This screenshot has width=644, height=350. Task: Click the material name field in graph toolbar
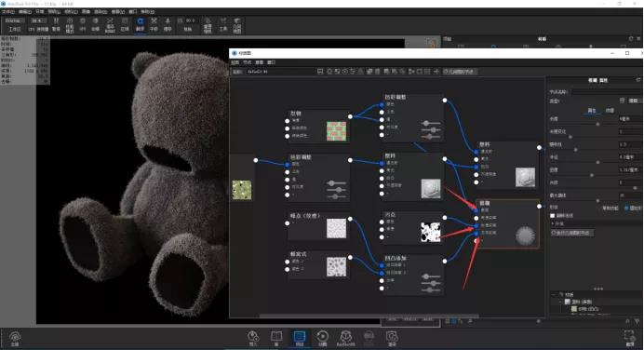pos(281,72)
